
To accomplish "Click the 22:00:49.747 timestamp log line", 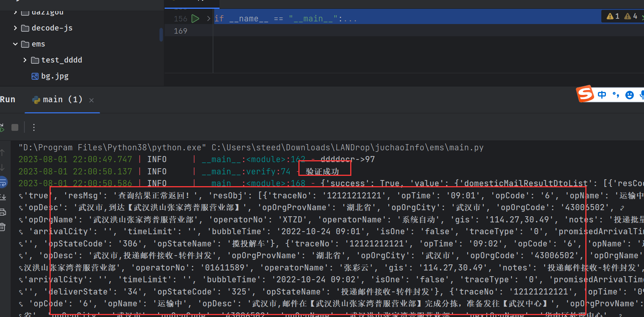I will pyautogui.click(x=75, y=159).
